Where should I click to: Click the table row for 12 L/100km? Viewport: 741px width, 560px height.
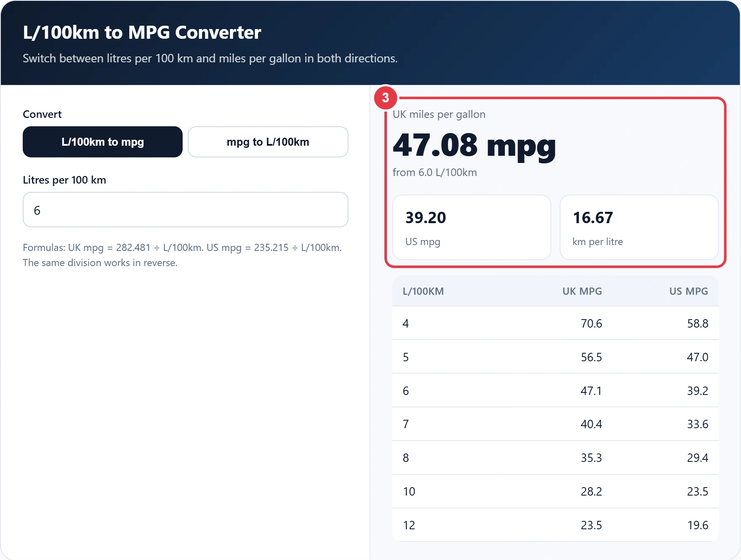click(555, 525)
